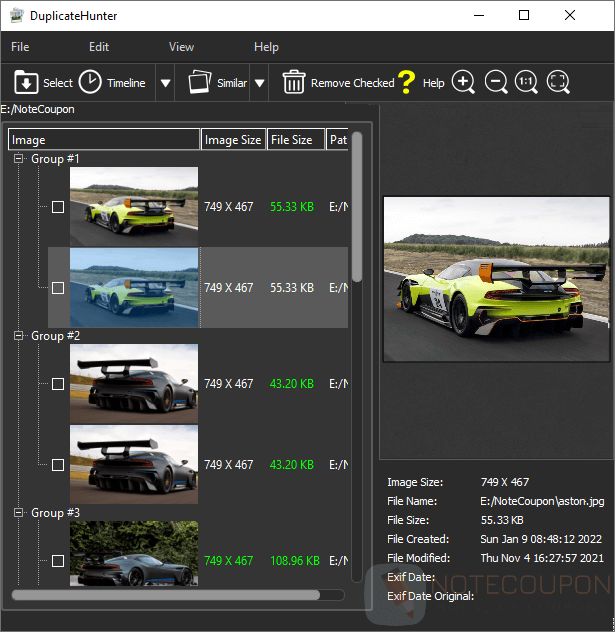
Task: Click the large preview image
Action: coord(497,279)
